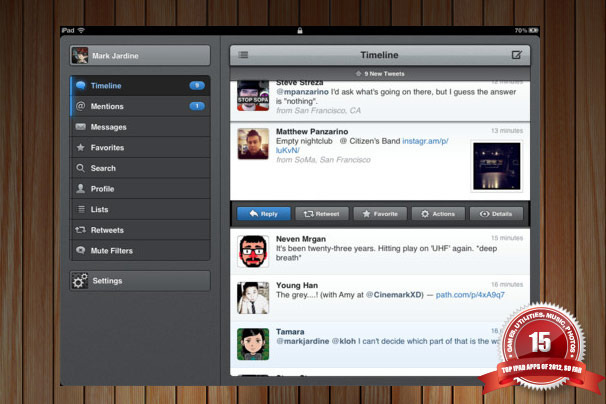Open the Settings button label
Image resolution: width=606 pixels, height=404 pixels.
pos(107,281)
